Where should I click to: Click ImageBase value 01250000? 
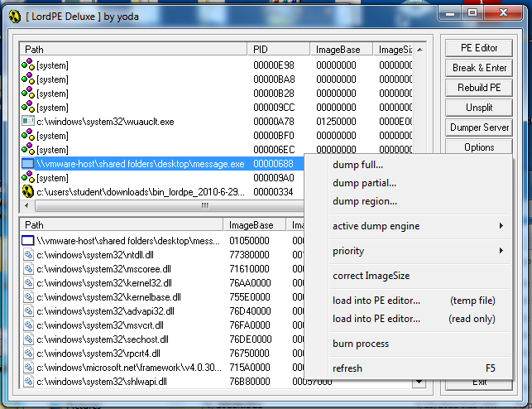pos(336,122)
